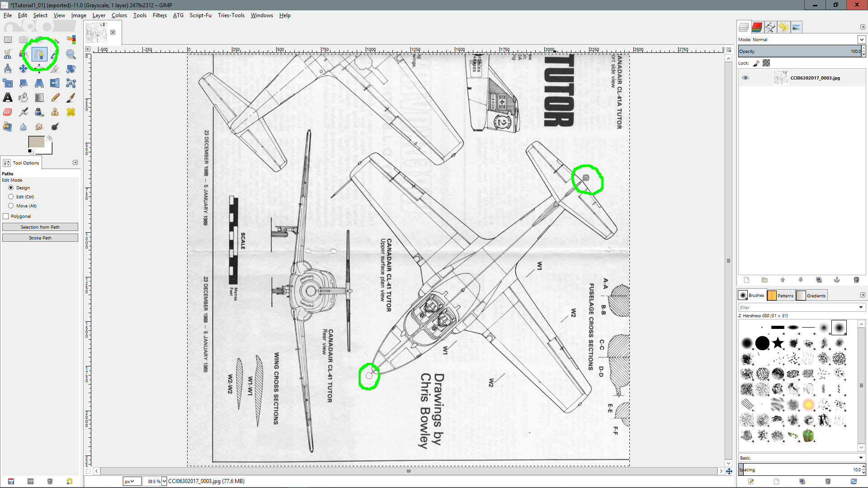Pick the Paintbrush tool
Screen dimensions: 868x488
tap(71, 98)
